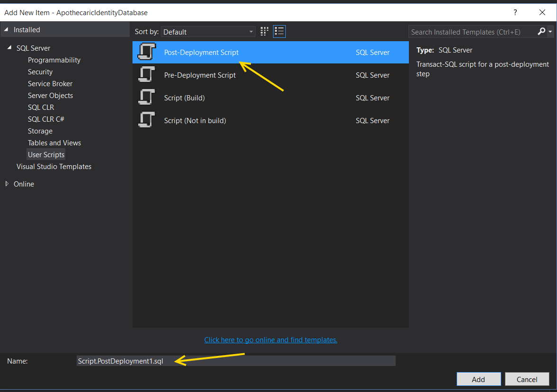Screen dimensions: 557x392
Task: Click the go online and find templates link
Action: click(271, 340)
